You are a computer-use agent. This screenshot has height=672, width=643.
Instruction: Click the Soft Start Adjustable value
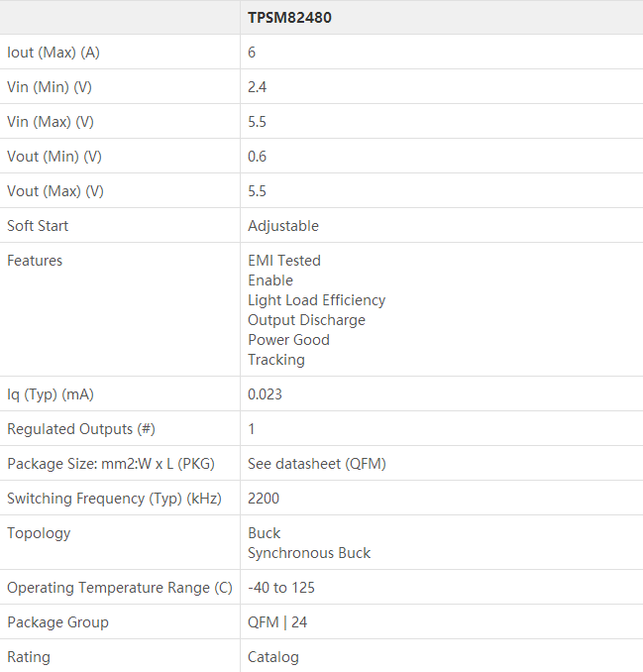tap(283, 226)
